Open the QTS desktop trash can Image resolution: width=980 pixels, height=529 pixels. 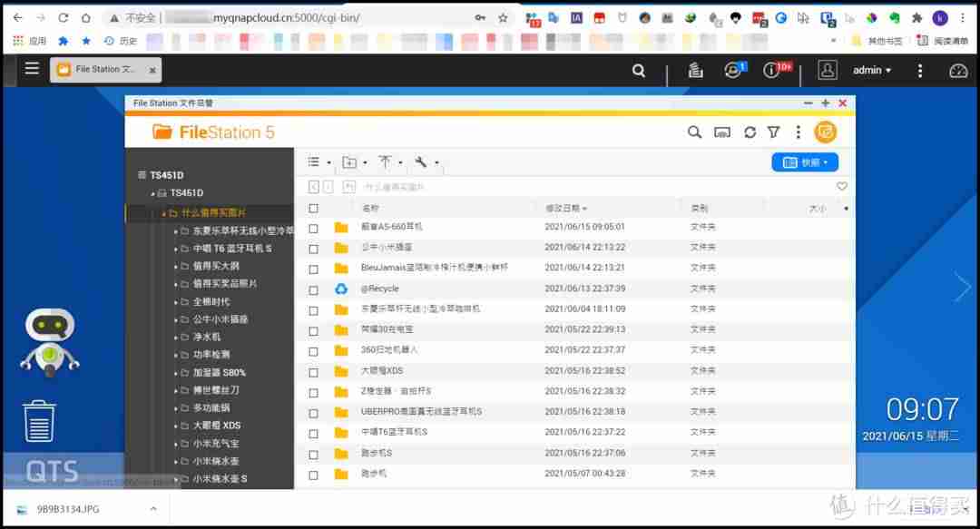point(39,421)
